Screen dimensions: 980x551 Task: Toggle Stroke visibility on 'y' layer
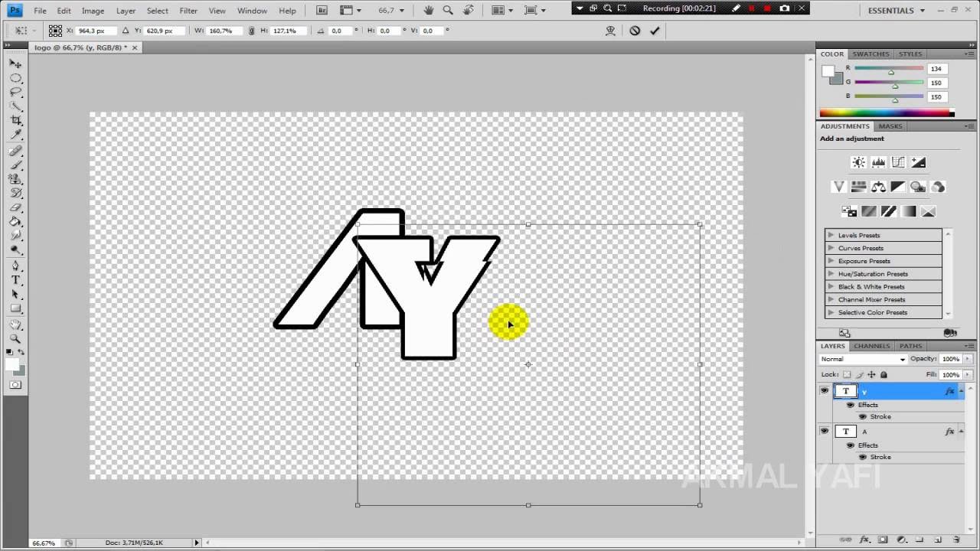click(x=863, y=417)
